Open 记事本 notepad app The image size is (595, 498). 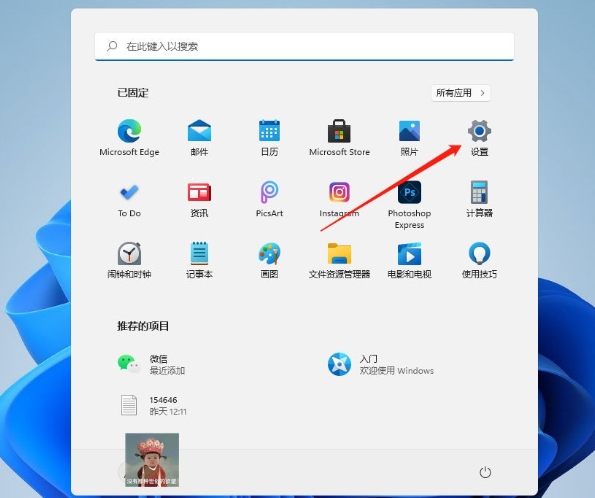point(199,260)
